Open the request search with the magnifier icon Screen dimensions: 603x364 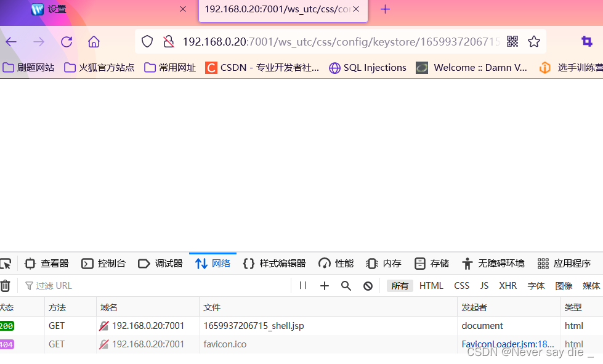point(346,285)
